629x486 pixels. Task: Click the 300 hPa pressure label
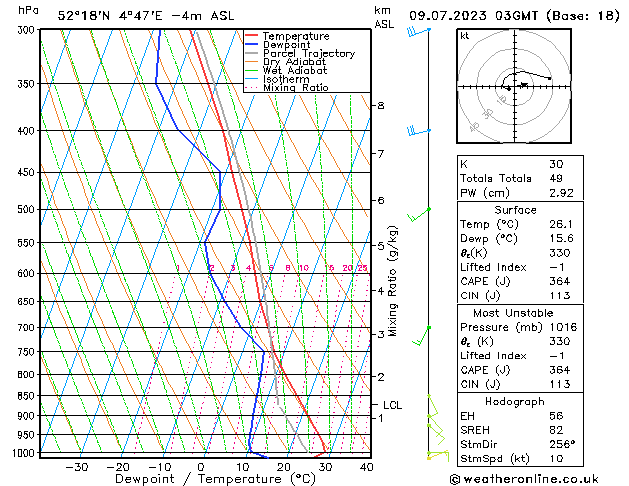tap(28, 30)
